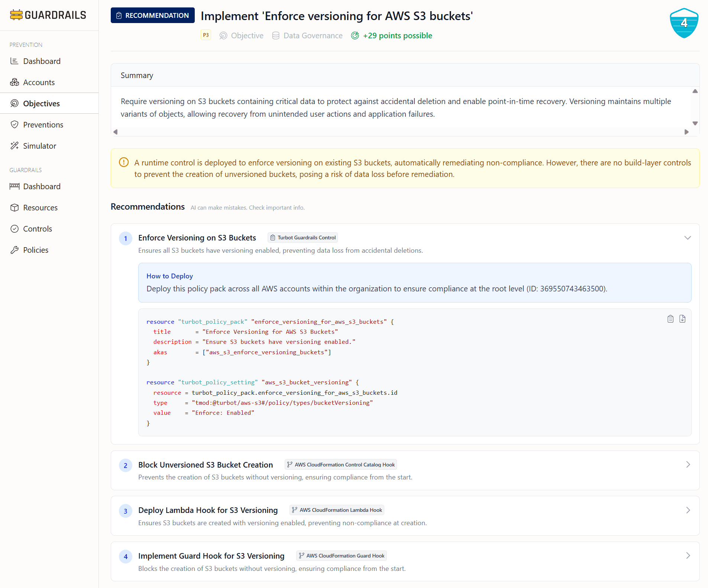Open the Preventions section in sidebar
The height and width of the screenshot is (588, 708).
43,125
